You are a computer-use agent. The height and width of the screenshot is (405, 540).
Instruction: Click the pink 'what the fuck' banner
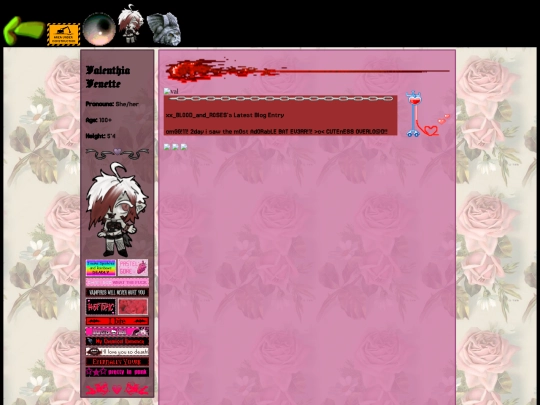[x=117, y=282]
